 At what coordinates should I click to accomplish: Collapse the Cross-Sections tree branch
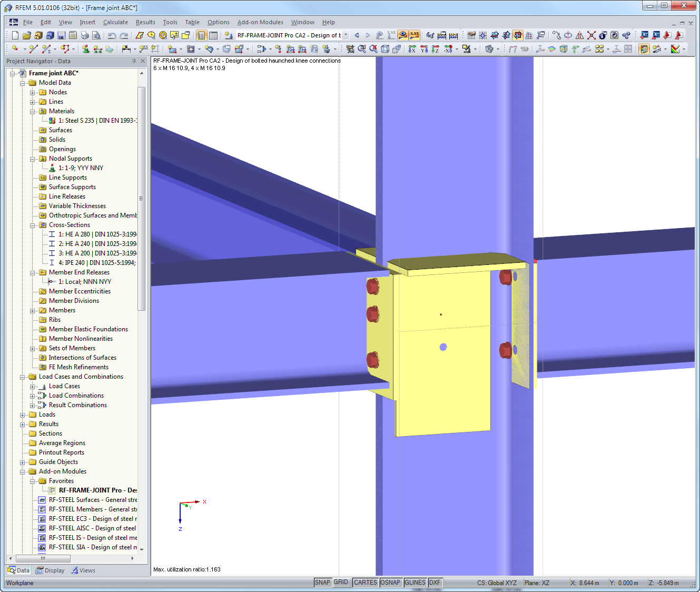[33, 225]
